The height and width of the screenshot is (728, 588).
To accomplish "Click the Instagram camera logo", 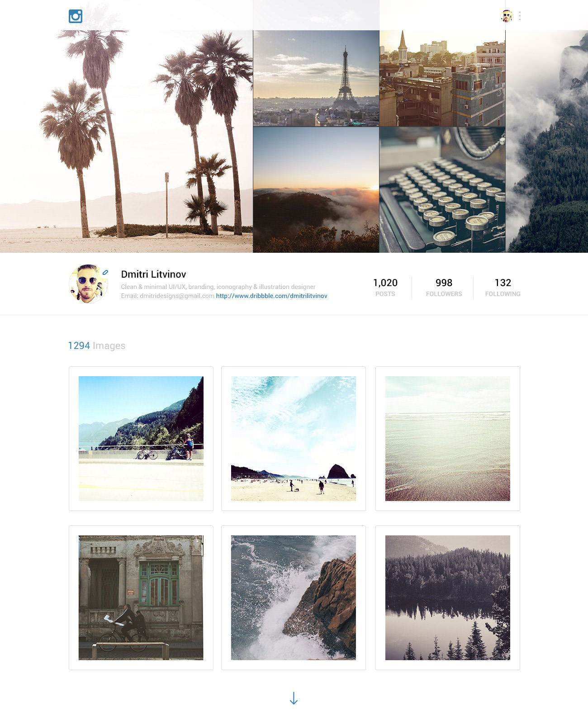I will 76,16.
